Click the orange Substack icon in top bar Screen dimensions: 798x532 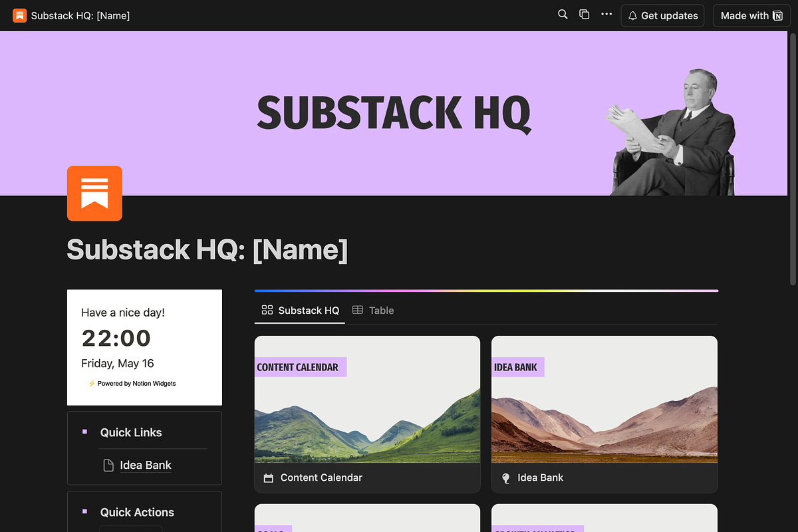click(19, 15)
